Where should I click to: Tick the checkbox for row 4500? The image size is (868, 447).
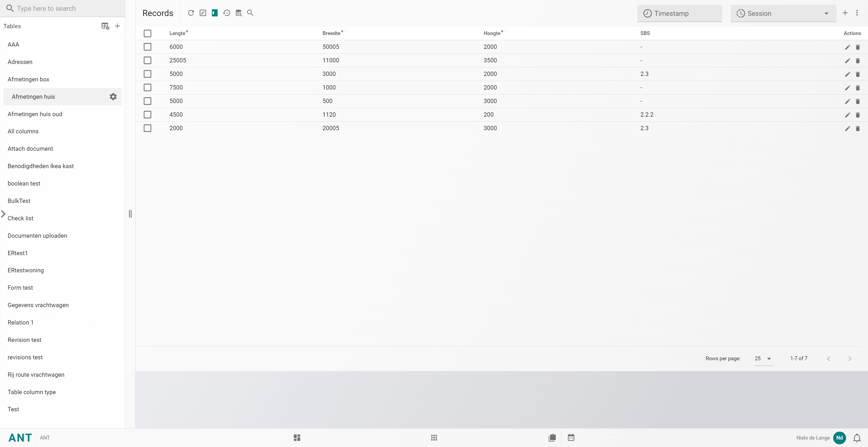[147, 115]
